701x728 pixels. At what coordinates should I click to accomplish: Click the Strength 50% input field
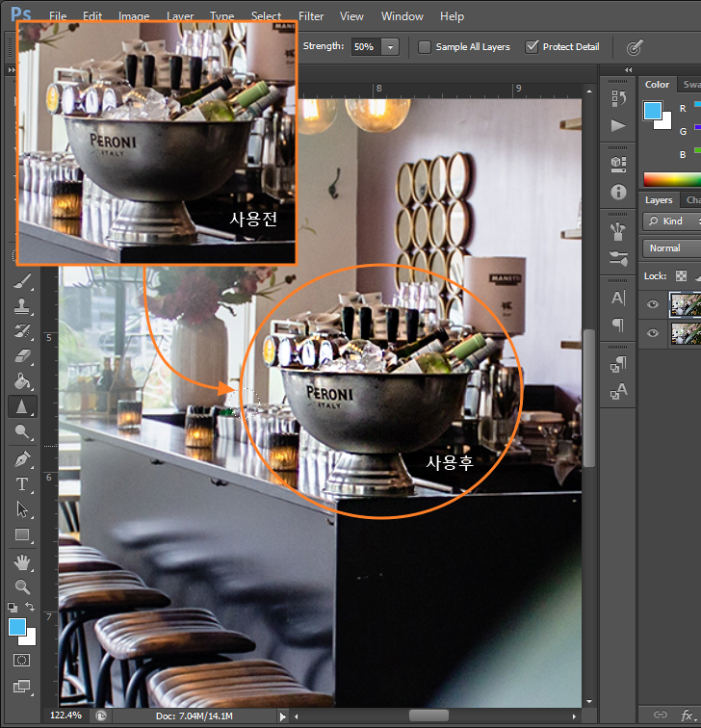click(365, 47)
